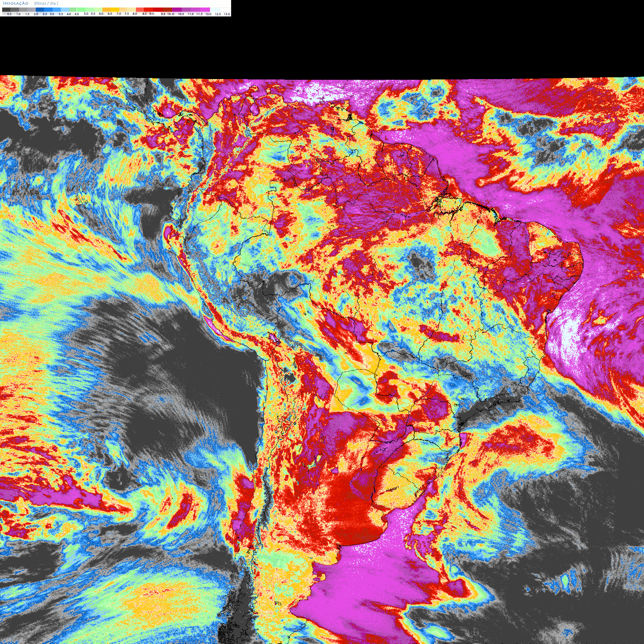Click the 9.5 legend value
This screenshot has width=644, height=644.
point(163,14)
